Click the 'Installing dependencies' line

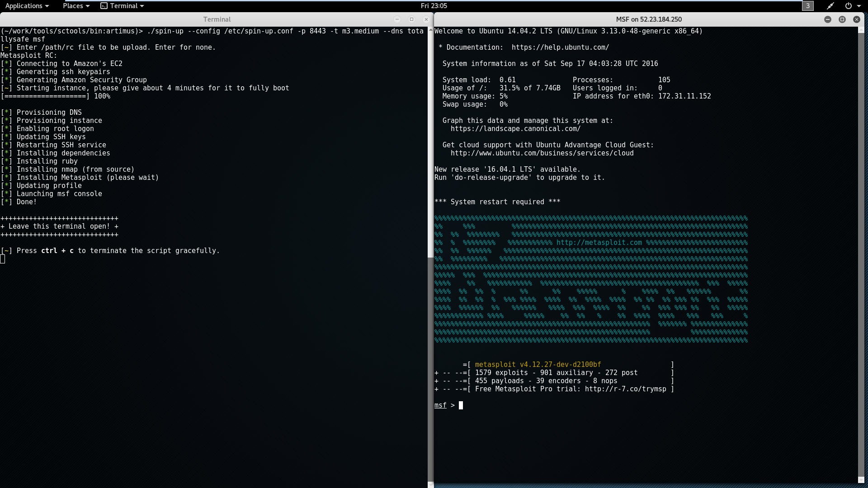55,153
